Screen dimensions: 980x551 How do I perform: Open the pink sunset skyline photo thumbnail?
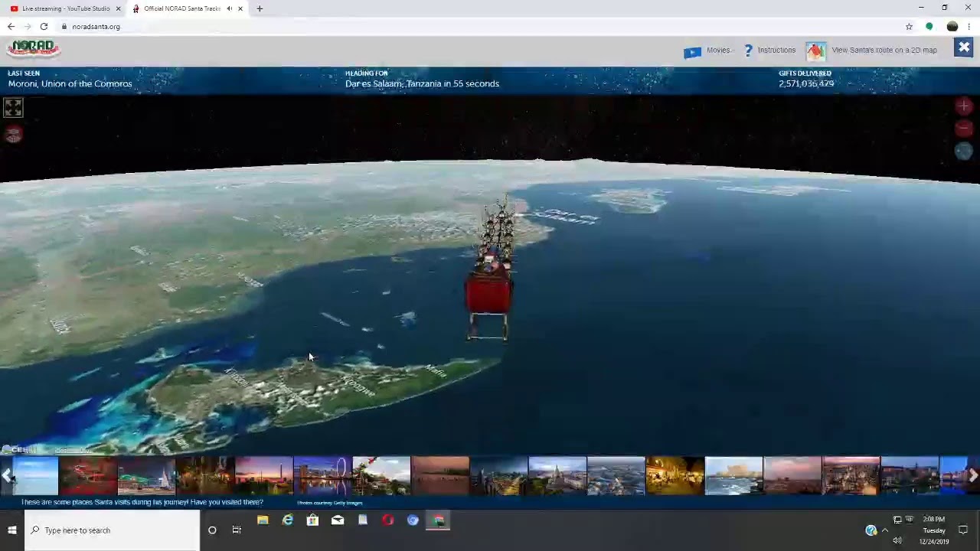pos(264,476)
